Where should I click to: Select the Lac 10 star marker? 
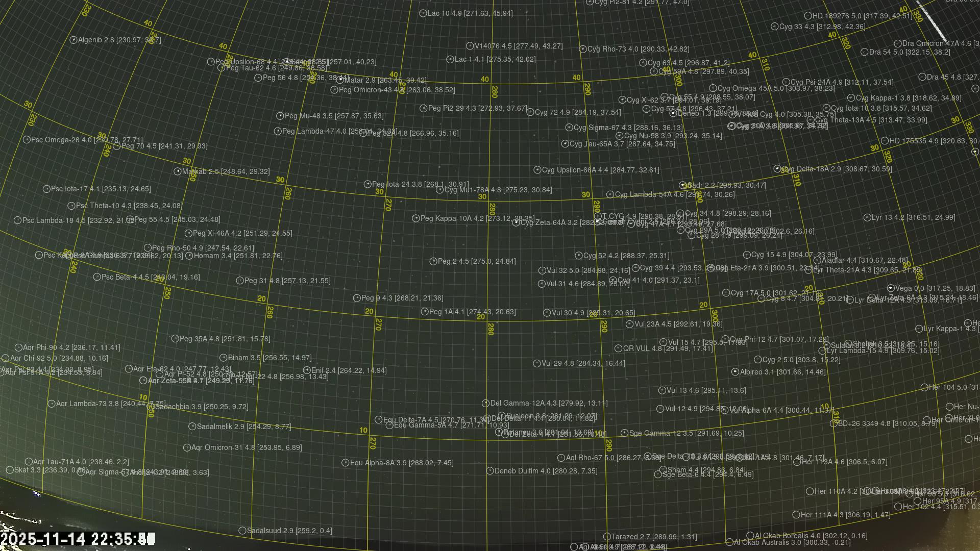[423, 13]
